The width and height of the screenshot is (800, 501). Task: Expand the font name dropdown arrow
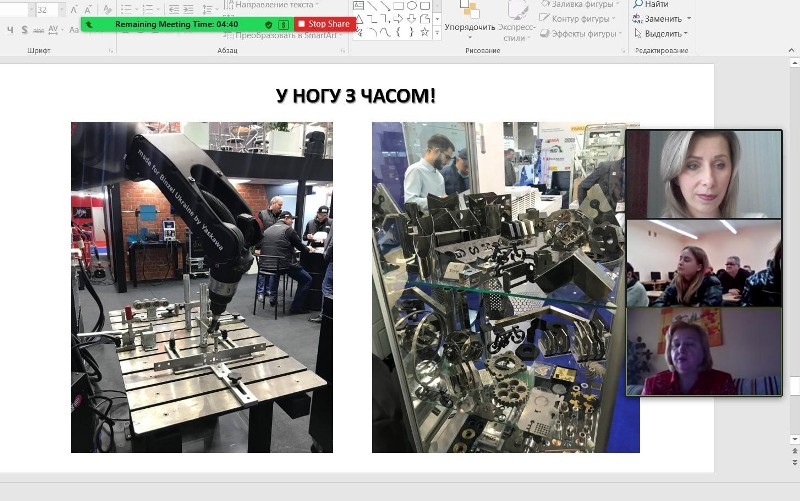tap(31, 10)
